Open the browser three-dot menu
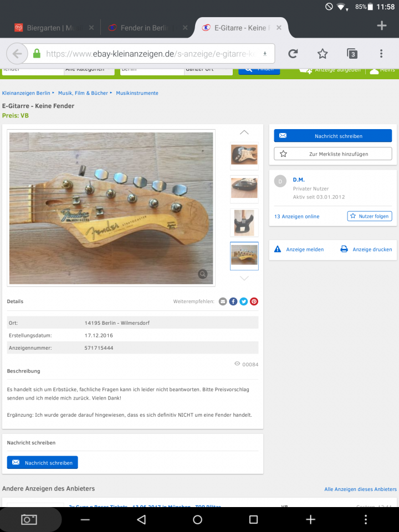 tap(381, 54)
